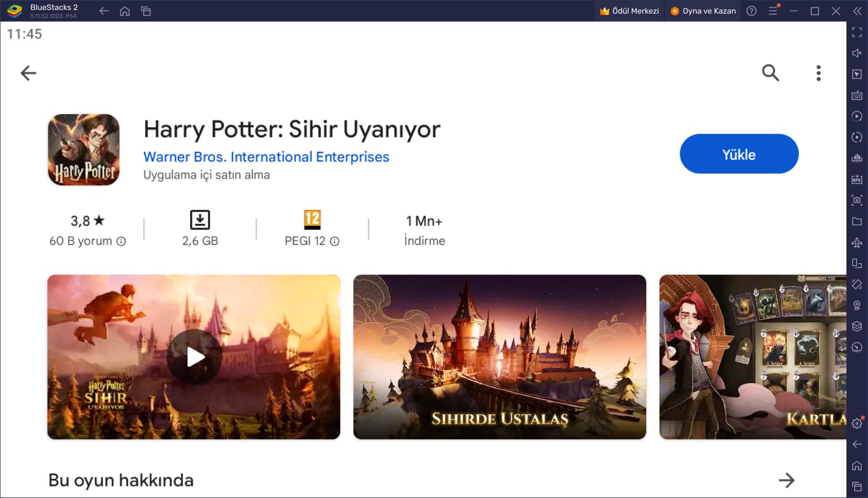Open the Sihirde Ustalaş screenshot
The image size is (868, 498).
499,357
